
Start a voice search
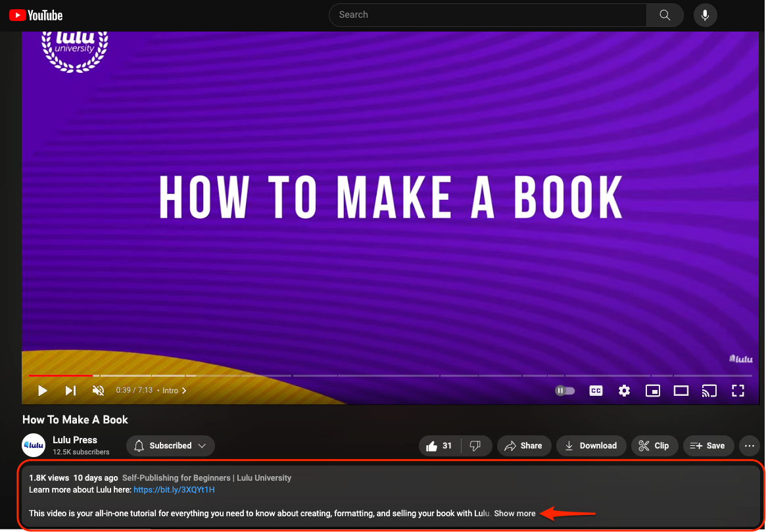pyautogui.click(x=705, y=14)
